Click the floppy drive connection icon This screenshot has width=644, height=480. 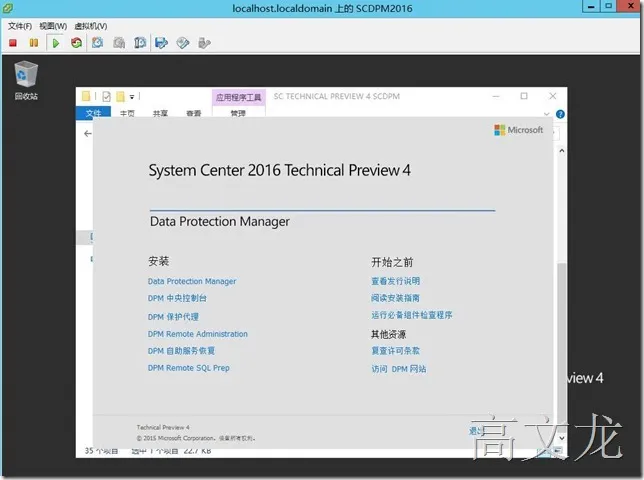click(161, 43)
